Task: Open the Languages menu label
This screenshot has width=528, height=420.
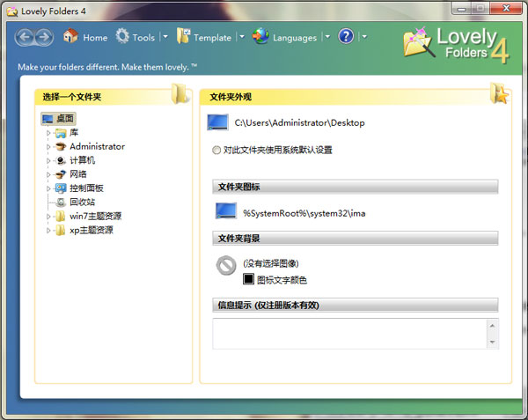Action: (295, 38)
